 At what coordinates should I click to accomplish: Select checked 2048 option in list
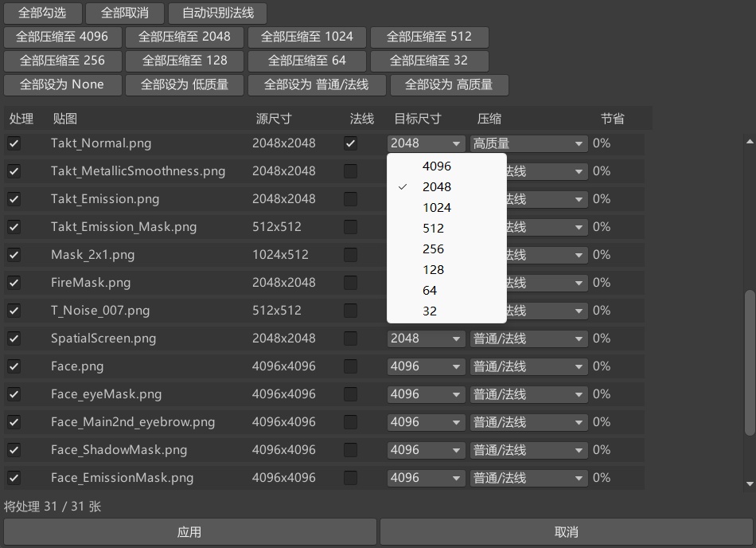tap(446, 187)
